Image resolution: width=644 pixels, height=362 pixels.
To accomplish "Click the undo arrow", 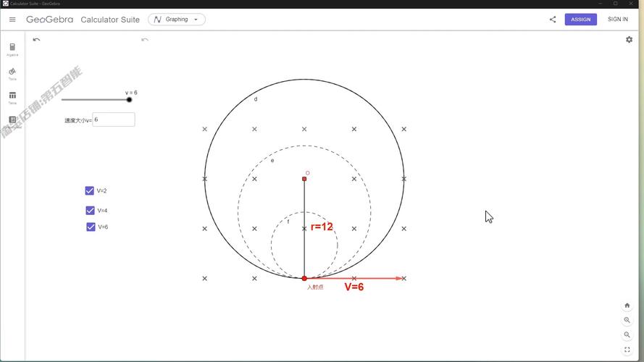I will [x=36, y=40].
